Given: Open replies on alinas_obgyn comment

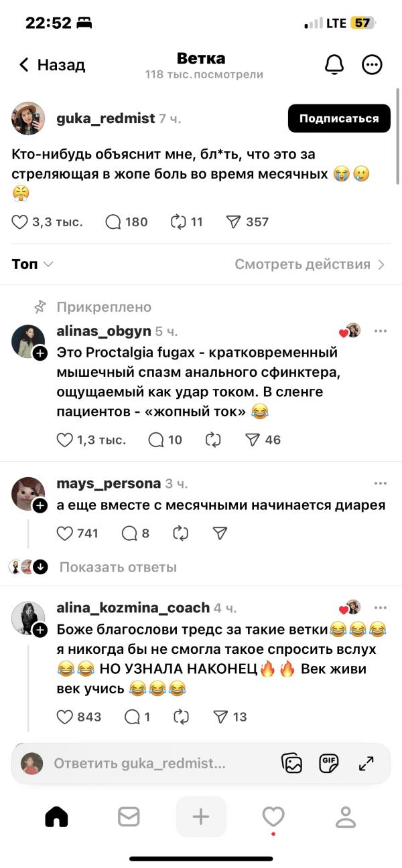Looking at the screenshot, I should 156,440.
